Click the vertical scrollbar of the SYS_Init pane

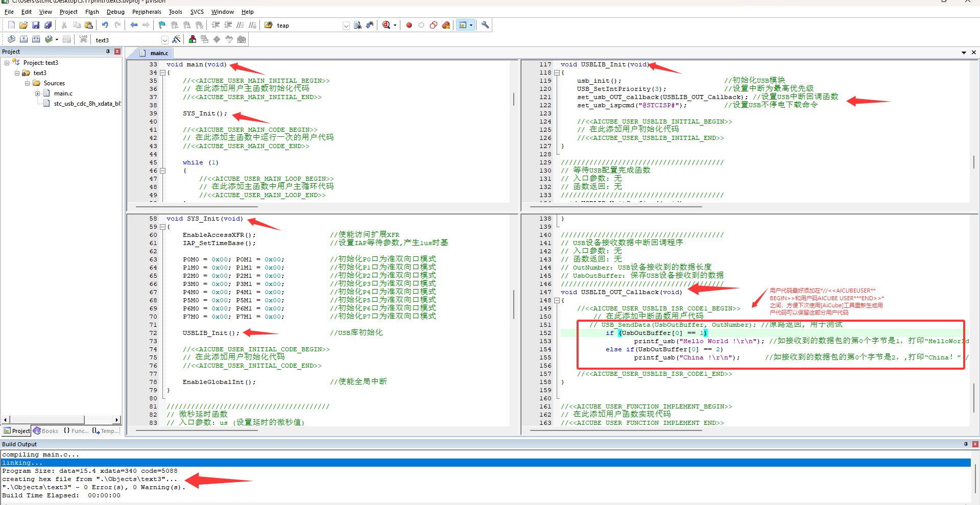point(514,304)
